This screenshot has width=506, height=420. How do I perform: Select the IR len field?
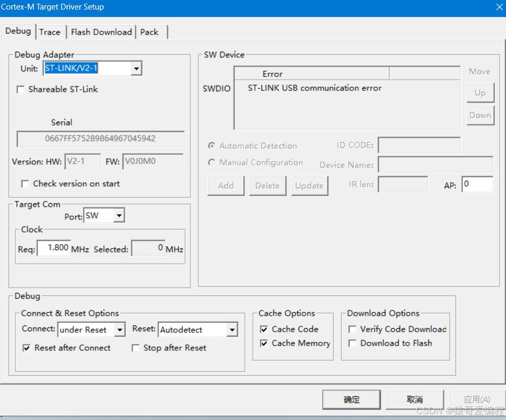click(403, 184)
